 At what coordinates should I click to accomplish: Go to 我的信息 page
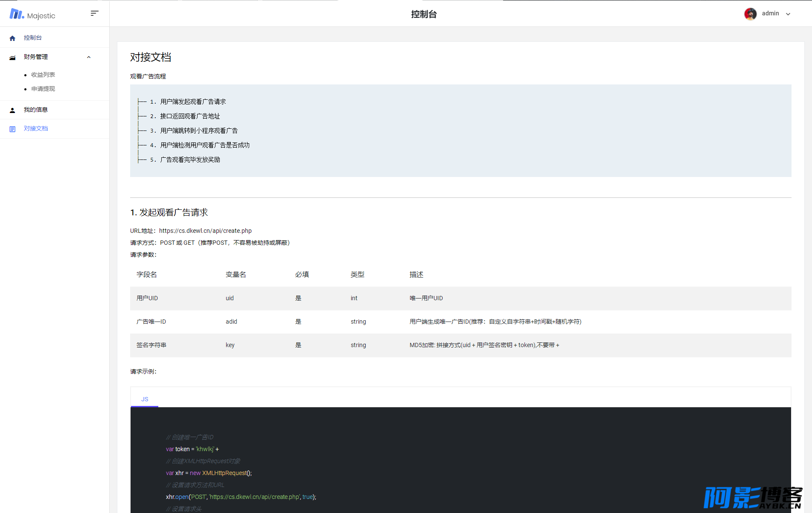[36, 110]
